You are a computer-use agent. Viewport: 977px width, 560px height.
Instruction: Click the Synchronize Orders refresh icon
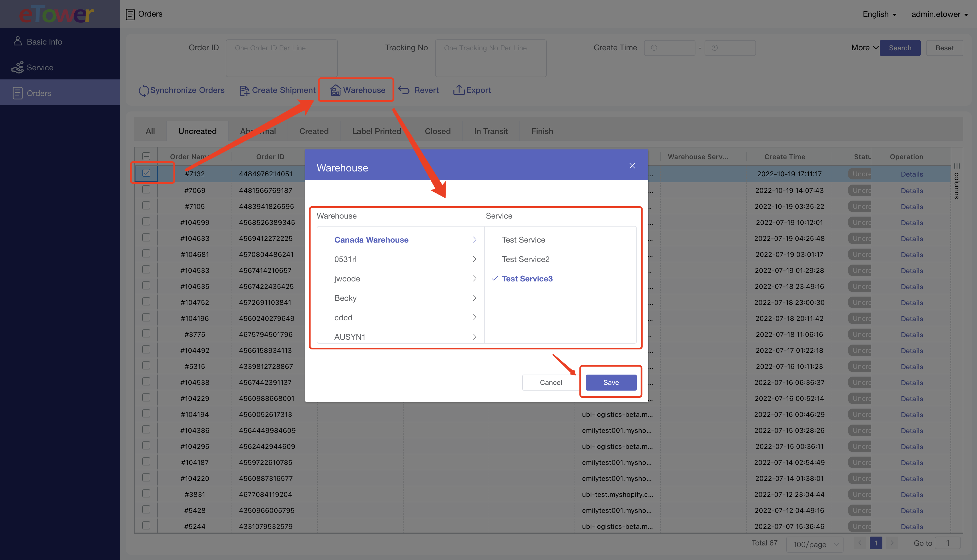pos(143,90)
